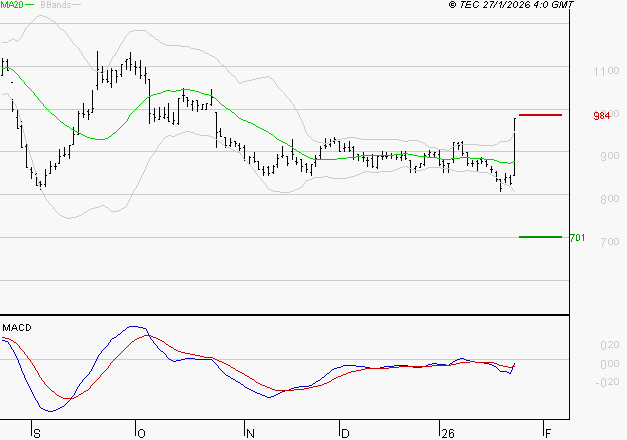Image resolution: width=627 pixels, height=440 pixels.
Task: Click the MACD panel title
Action: coord(17,328)
